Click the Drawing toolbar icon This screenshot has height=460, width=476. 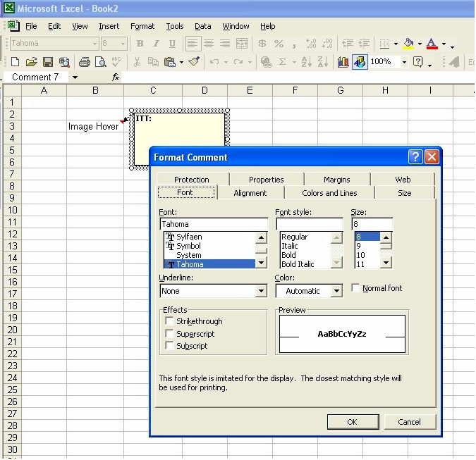tap(360, 62)
